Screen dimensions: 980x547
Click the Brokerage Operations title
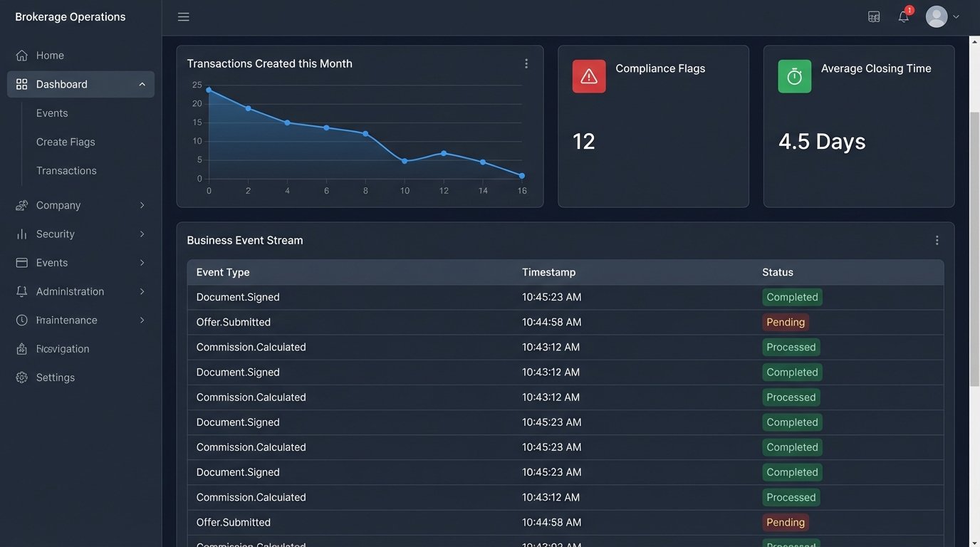[x=71, y=17]
